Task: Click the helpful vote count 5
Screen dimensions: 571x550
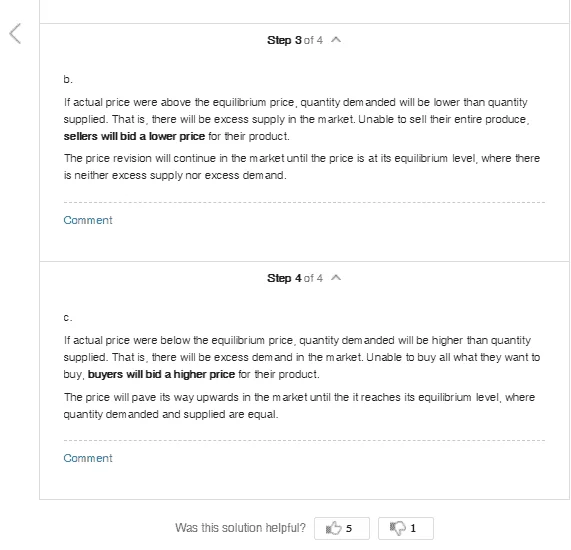Action: (x=349, y=528)
